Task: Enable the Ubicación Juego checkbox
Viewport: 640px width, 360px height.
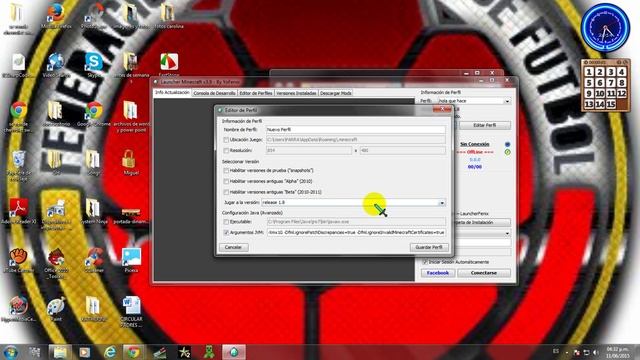Action: (226, 140)
